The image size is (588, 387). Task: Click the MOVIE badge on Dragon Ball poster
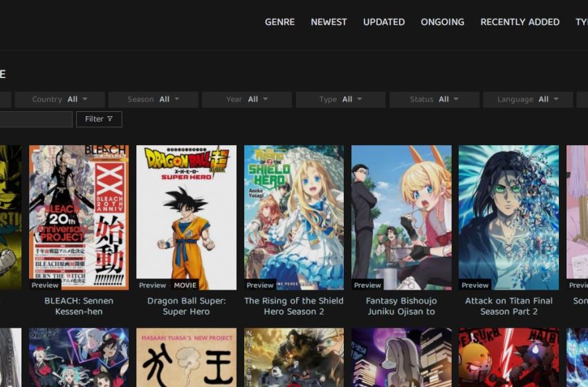point(185,285)
